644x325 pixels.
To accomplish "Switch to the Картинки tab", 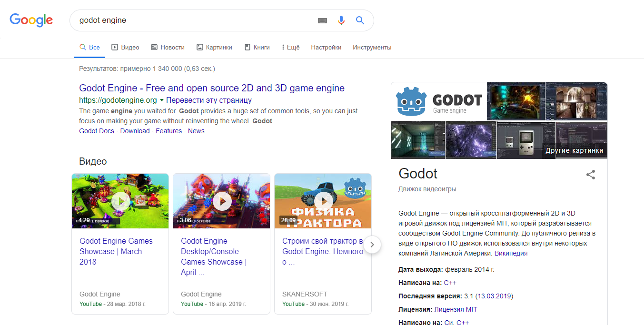I will tap(214, 47).
